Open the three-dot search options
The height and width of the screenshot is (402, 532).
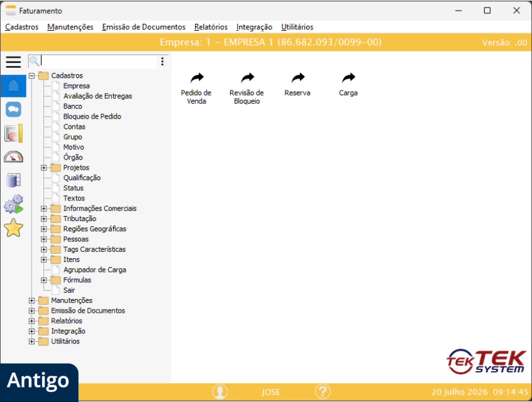click(162, 62)
